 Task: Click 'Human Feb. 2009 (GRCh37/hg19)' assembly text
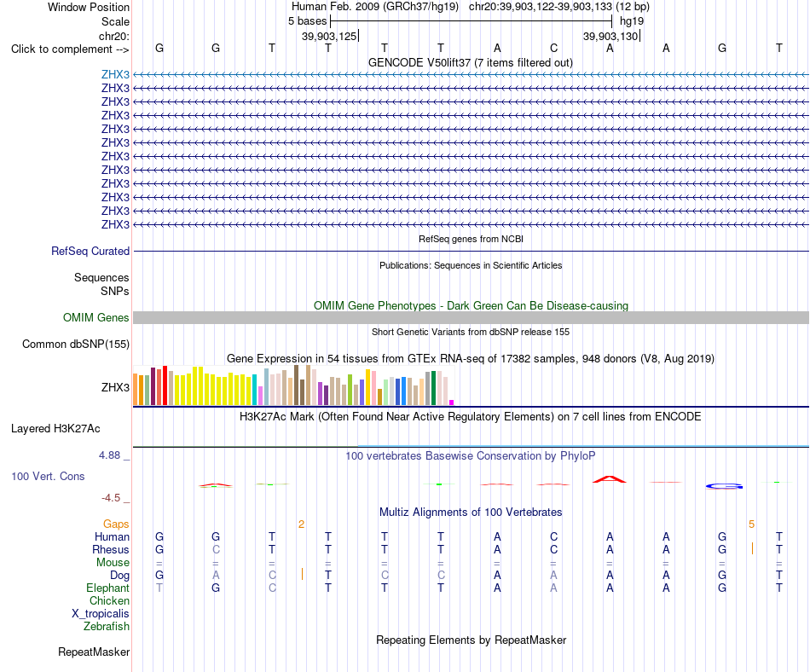(375, 7)
